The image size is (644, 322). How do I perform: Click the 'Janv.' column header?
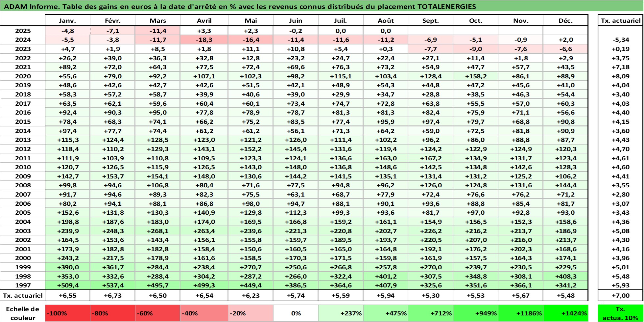(68, 20)
